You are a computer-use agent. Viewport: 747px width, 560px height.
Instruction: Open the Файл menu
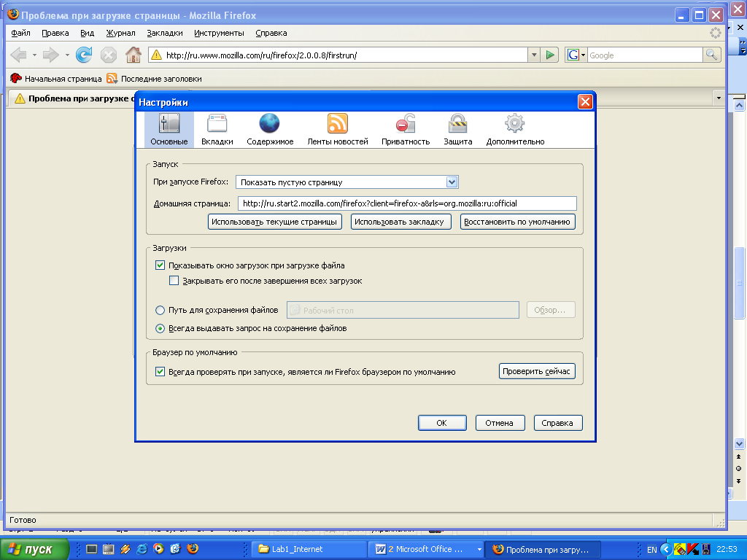(x=20, y=33)
